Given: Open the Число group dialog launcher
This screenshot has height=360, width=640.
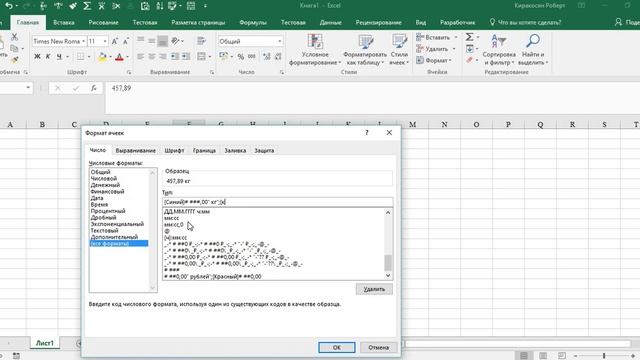Looking at the screenshot, I should click(x=282, y=72).
